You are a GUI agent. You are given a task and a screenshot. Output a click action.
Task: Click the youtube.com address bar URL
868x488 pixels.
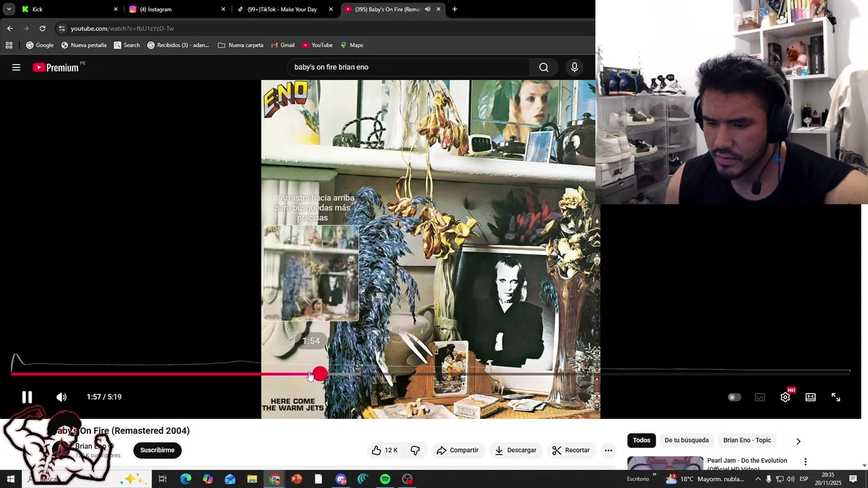tap(122, 28)
